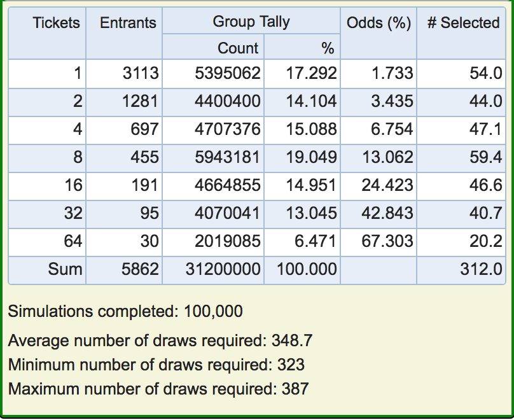
Task: Click the odds value 6.754
Action: [x=392, y=129]
